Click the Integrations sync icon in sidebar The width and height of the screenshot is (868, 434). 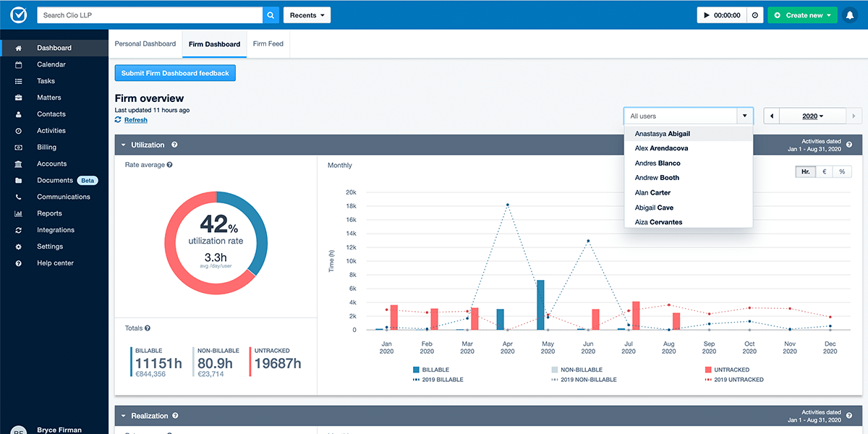[x=19, y=230]
